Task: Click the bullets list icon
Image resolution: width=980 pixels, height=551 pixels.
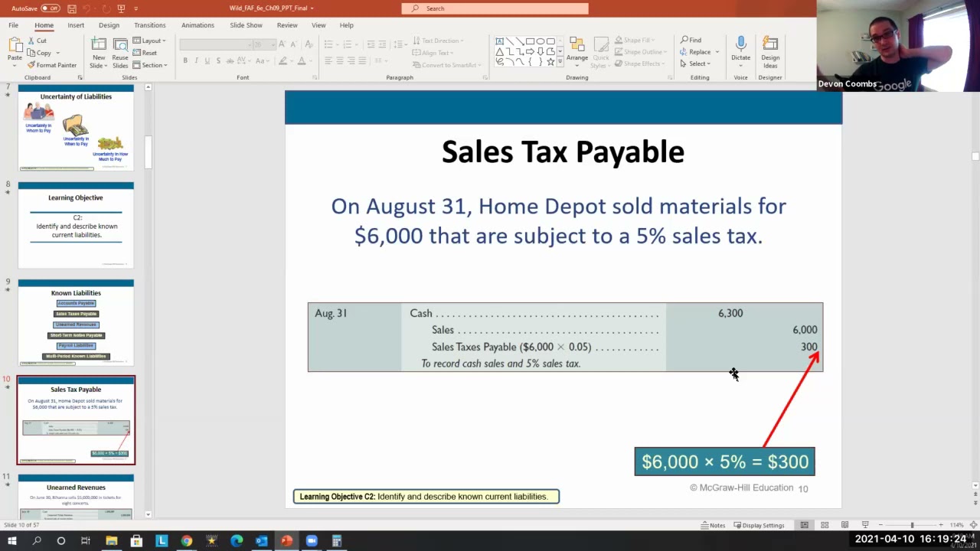Action: pyautogui.click(x=328, y=44)
